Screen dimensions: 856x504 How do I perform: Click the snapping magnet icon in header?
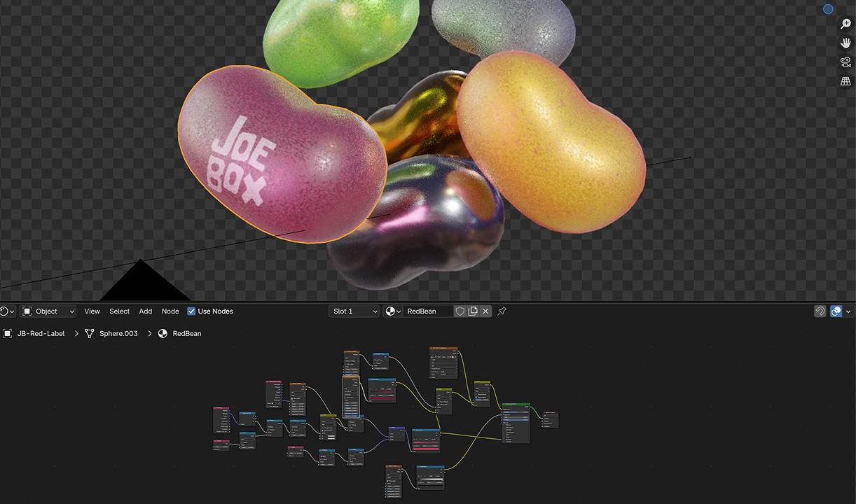[x=820, y=311]
